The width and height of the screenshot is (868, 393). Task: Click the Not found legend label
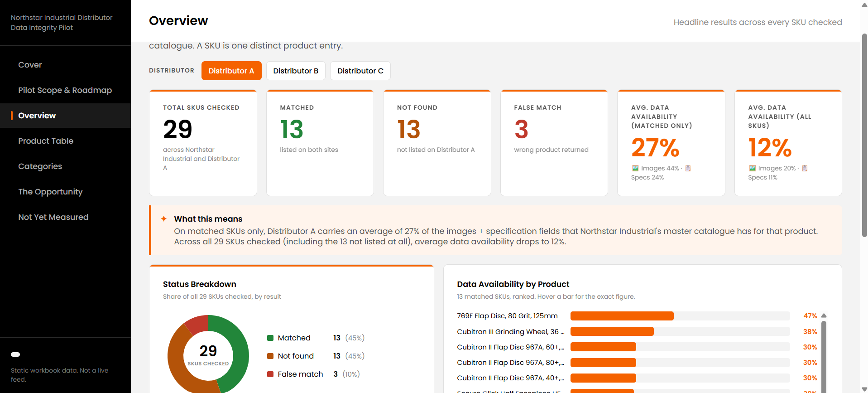[296, 356]
